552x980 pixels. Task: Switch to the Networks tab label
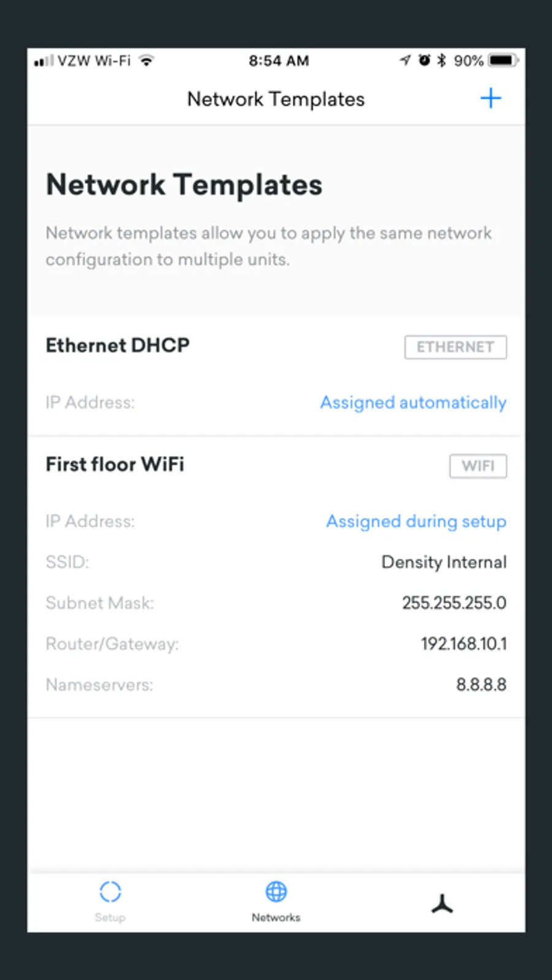pyautogui.click(x=276, y=917)
